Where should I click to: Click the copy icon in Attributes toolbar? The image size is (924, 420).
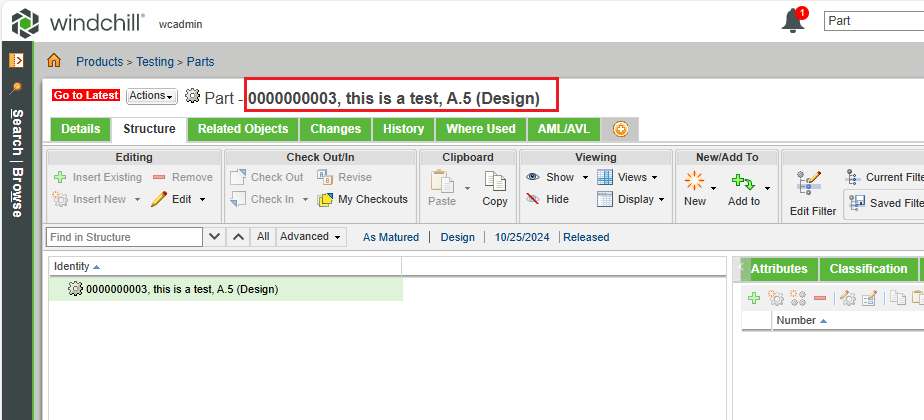pos(897,298)
